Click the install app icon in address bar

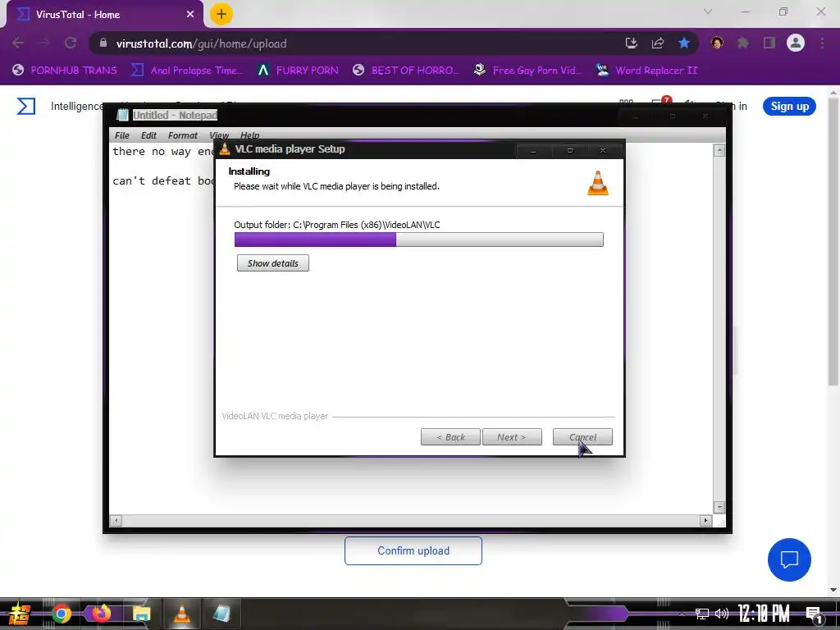[632, 43]
